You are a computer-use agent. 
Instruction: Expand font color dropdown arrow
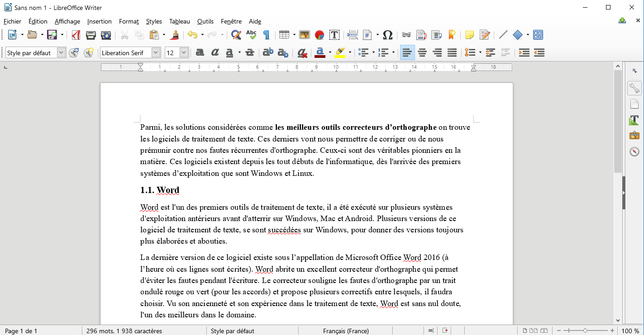pos(330,53)
